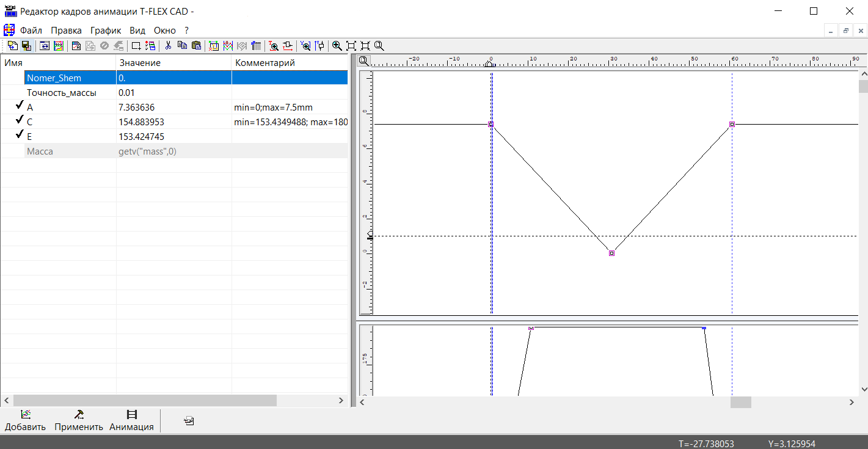868x449 pixels.
Task: Click the inner document restore button
Action: click(846, 31)
